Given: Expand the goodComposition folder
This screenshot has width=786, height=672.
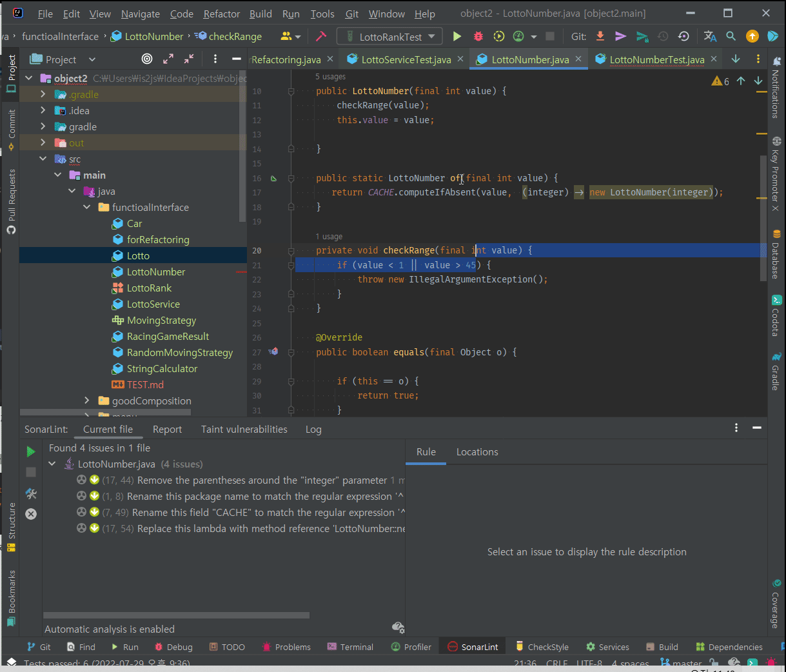Looking at the screenshot, I should (87, 401).
